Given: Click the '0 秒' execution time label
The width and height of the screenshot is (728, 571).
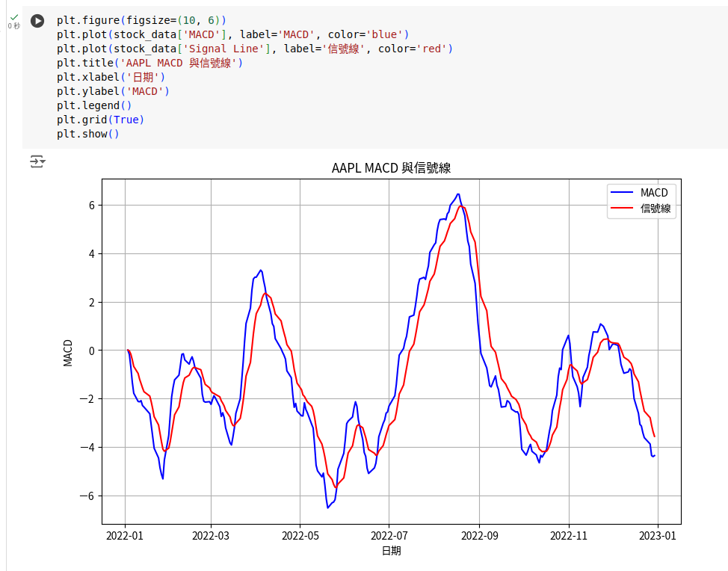Looking at the screenshot, I should [14, 26].
